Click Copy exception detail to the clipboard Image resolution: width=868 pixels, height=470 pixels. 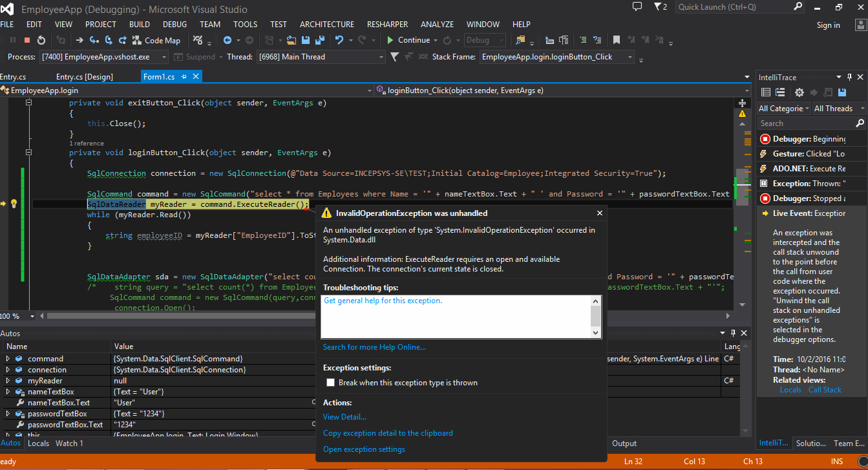click(x=388, y=433)
